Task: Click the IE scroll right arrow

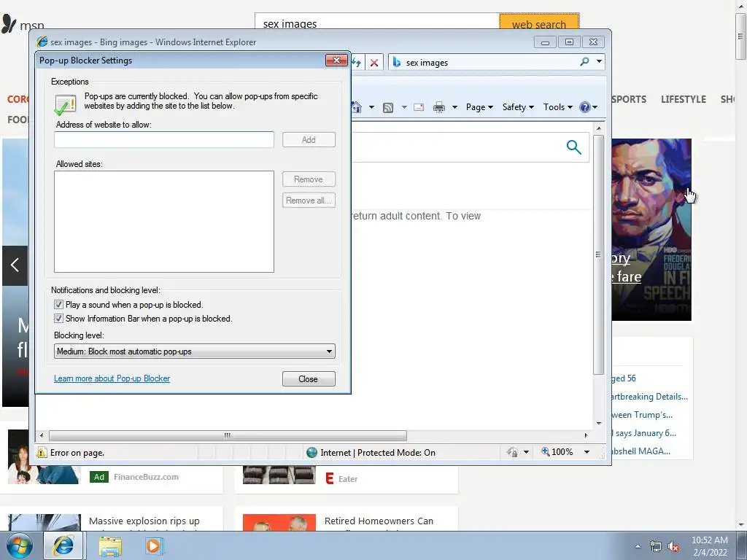Action: tap(586, 435)
